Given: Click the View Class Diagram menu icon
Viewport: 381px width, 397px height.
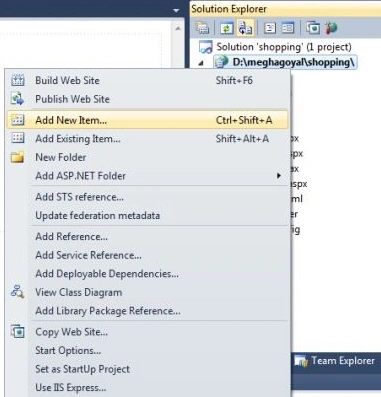Looking at the screenshot, I should 17,292.
